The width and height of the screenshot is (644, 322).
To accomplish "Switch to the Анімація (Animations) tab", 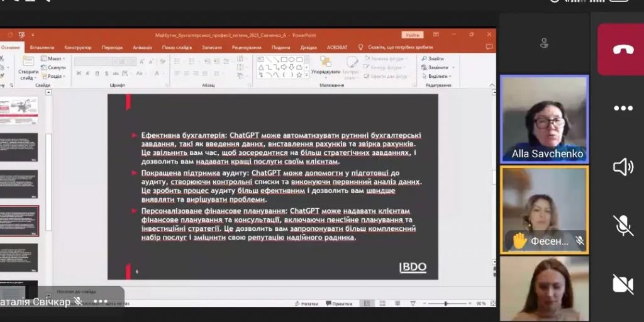I will tap(142, 47).
